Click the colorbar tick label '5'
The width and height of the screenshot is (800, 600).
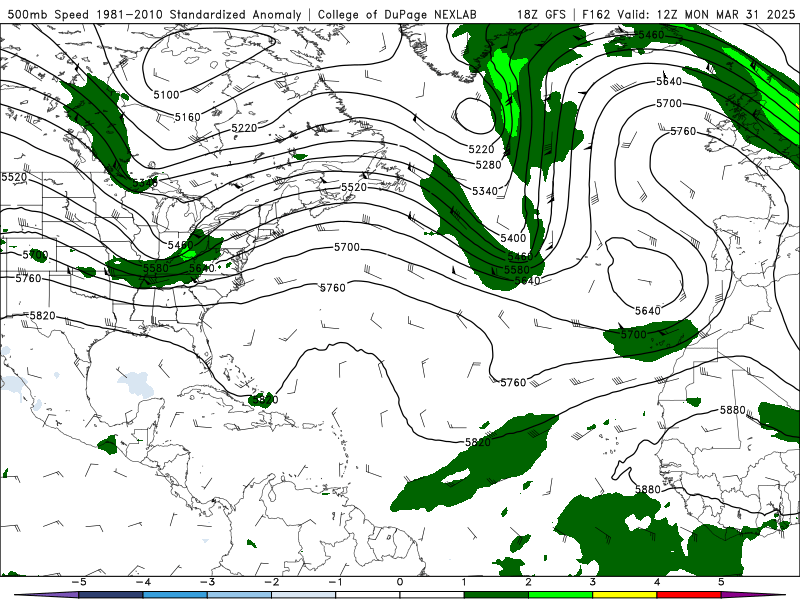click(721, 582)
